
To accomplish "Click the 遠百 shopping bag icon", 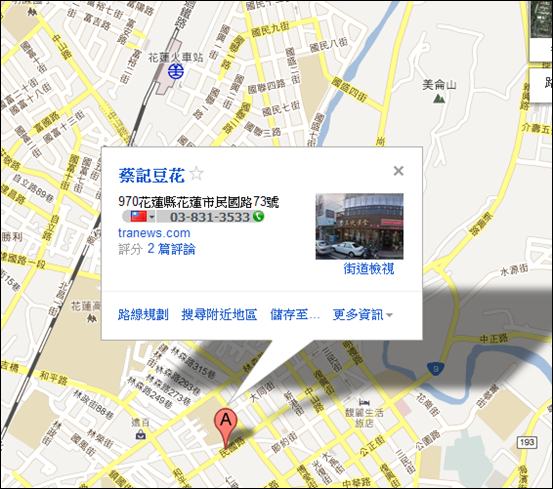I will [x=141, y=434].
